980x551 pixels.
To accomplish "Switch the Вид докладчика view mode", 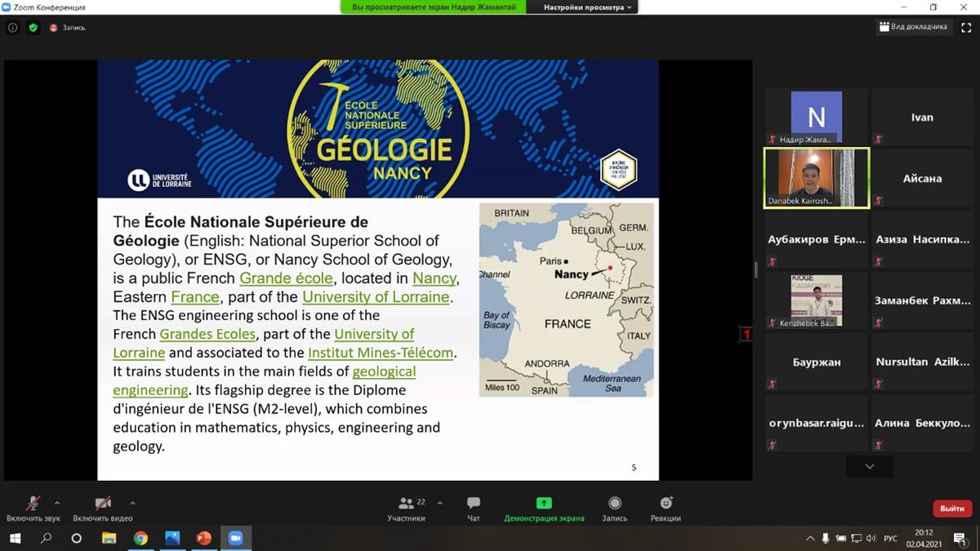I will pos(913,27).
